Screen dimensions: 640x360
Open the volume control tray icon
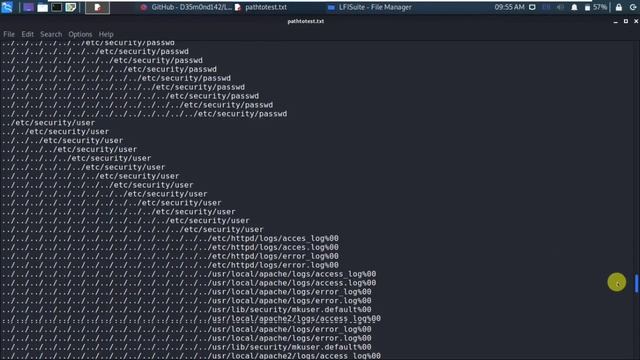560,7
